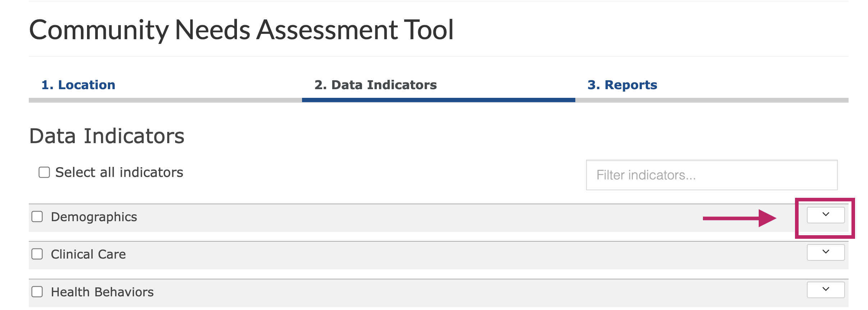Check the Select all indicators checkbox
This screenshot has height=310, width=868.
point(44,172)
